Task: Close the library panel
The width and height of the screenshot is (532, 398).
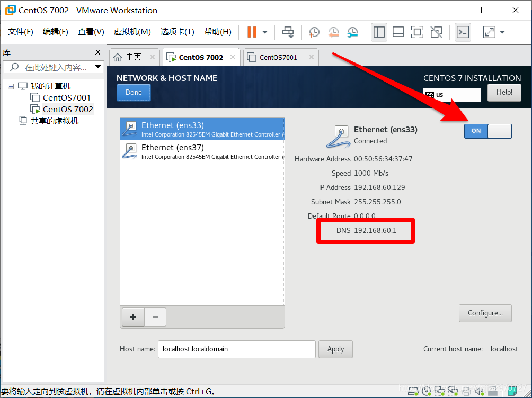Action: coord(97,52)
